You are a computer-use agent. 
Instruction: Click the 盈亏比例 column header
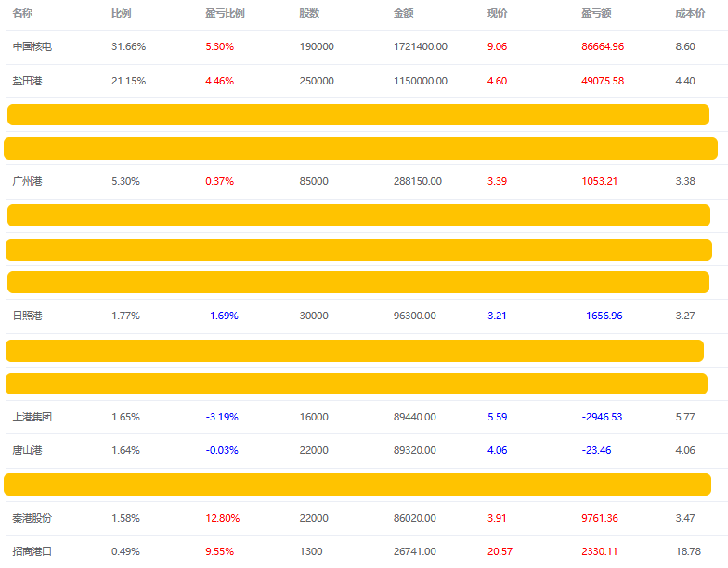pyautogui.click(x=225, y=13)
